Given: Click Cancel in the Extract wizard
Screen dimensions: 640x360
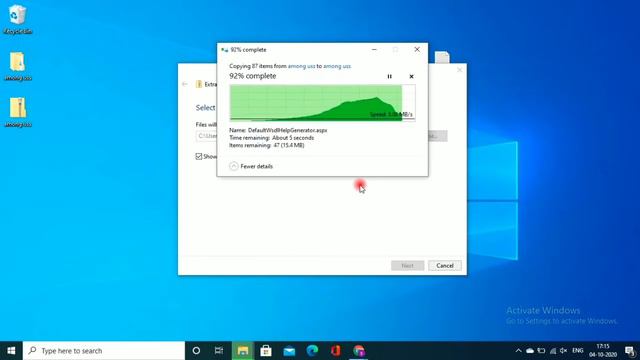Looking at the screenshot, I should (x=445, y=266).
